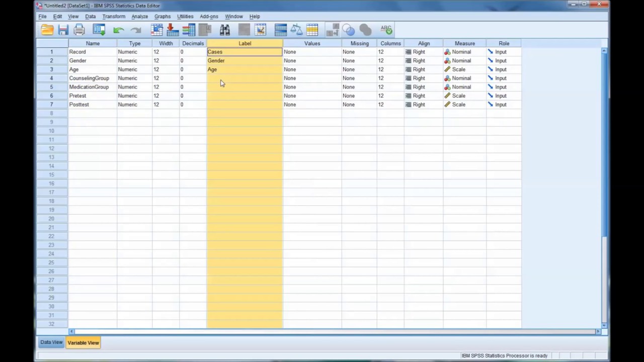The height and width of the screenshot is (362, 644).
Task: Click the Nominal icon in MedicationGroup row
Action: coord(447,87)
